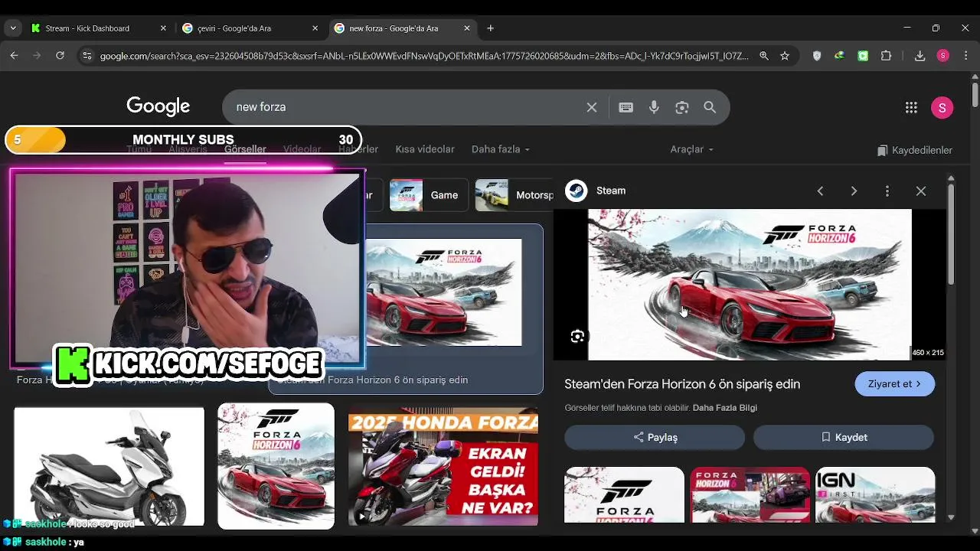The width and height of the screenshot is (980, 551).
Task: Click the search box with 'new forza'
Action: tap(406, 107)
